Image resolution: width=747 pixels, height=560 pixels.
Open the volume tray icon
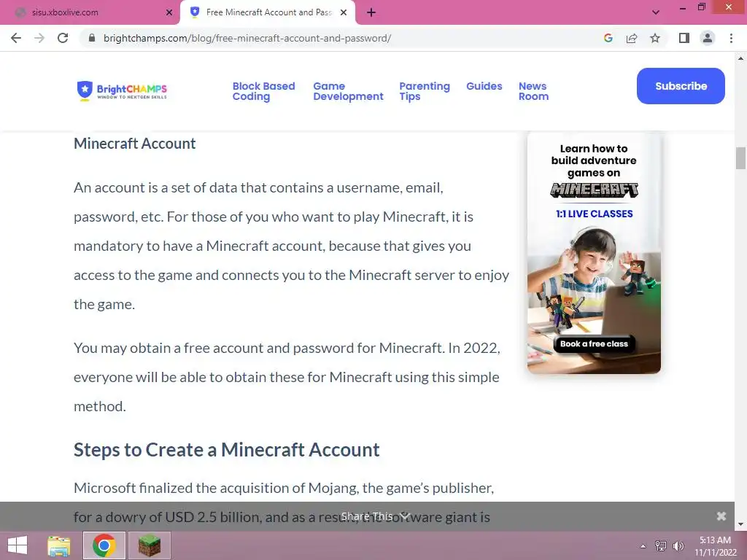[678, 546]
